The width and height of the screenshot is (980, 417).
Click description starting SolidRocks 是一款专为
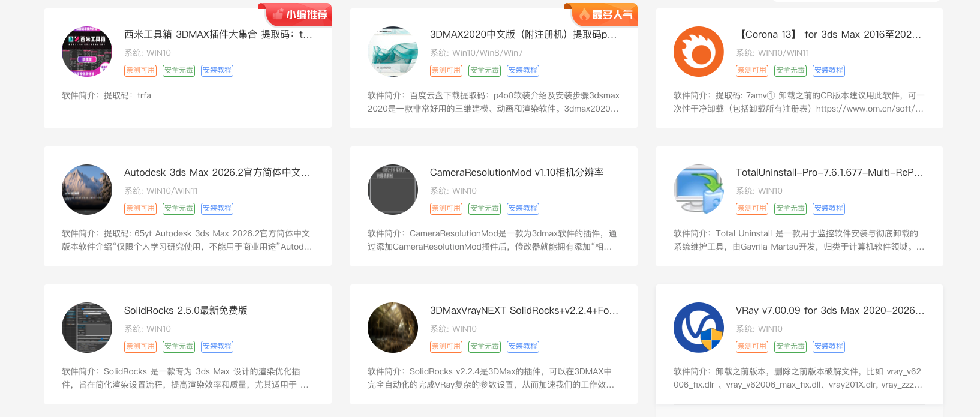coord(185,378)
